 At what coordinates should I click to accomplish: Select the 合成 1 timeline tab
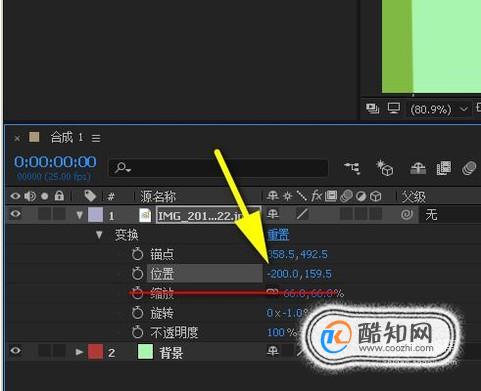(66, 137)
